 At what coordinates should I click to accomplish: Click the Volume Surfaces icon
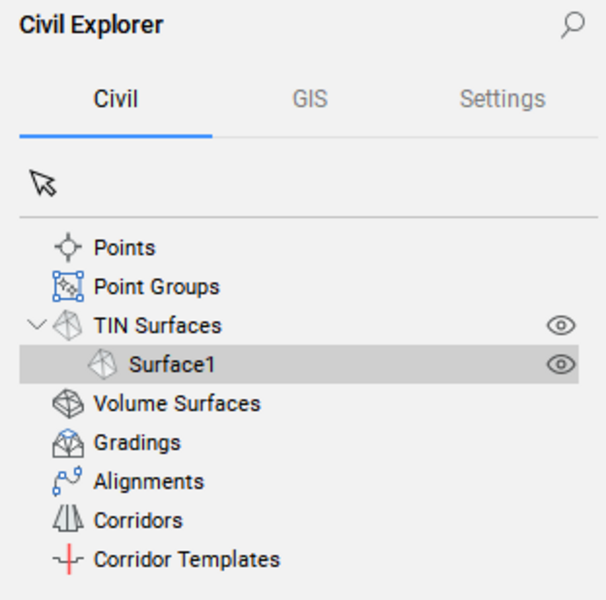click(x=68, y=404)
